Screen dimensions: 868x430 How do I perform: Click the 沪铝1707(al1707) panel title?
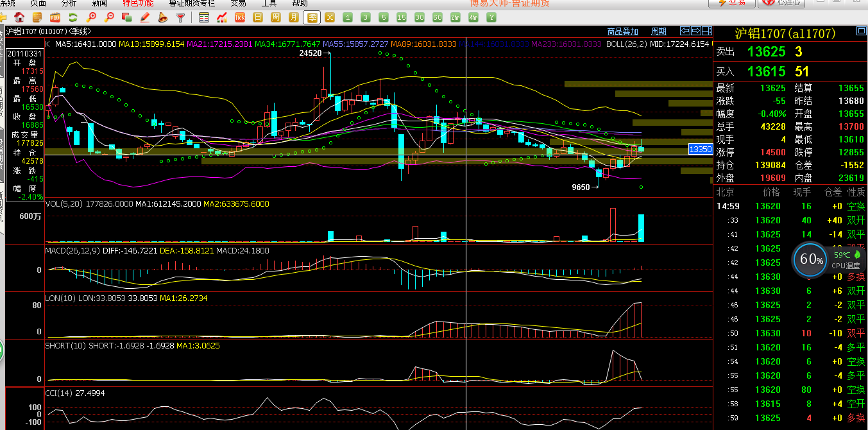[x=785, y=33]
